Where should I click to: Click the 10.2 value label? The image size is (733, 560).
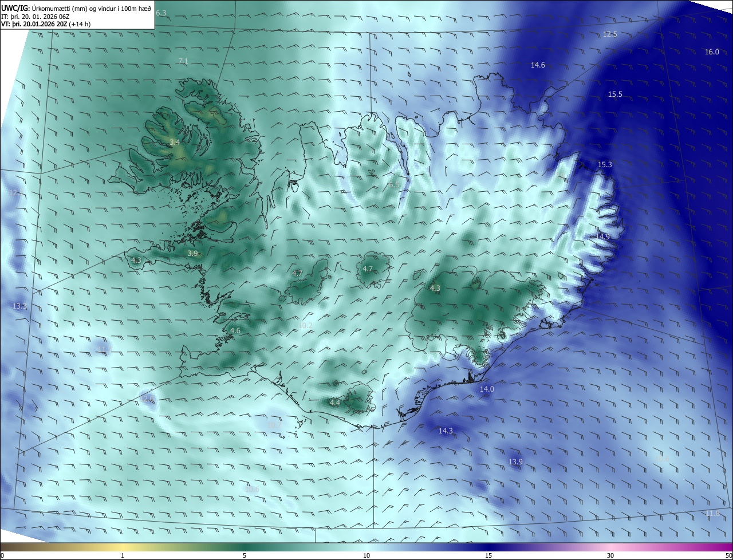[x=306, y=326]
